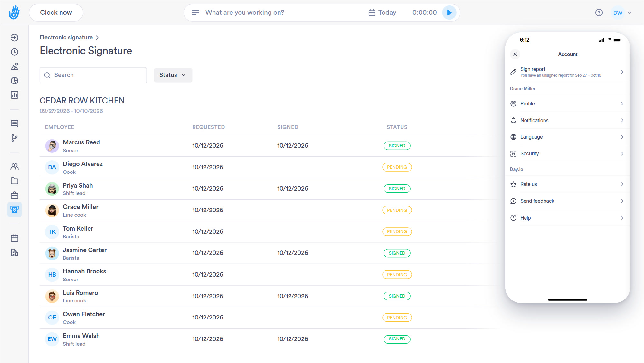Click the 'What are you working on?' field
The width and height of the screenshot is (644, 363).
tap(245, 13)
